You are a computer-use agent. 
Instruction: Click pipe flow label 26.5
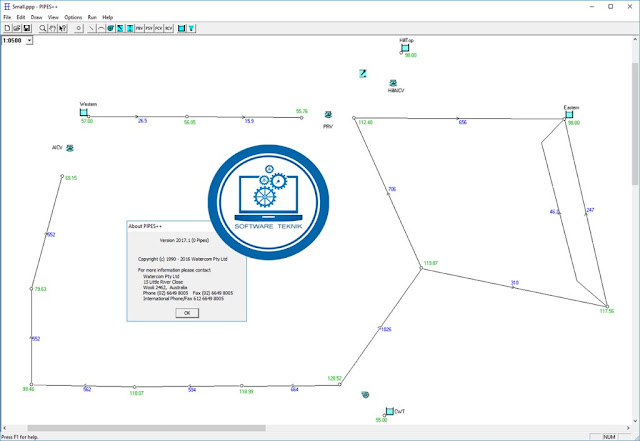142,121
